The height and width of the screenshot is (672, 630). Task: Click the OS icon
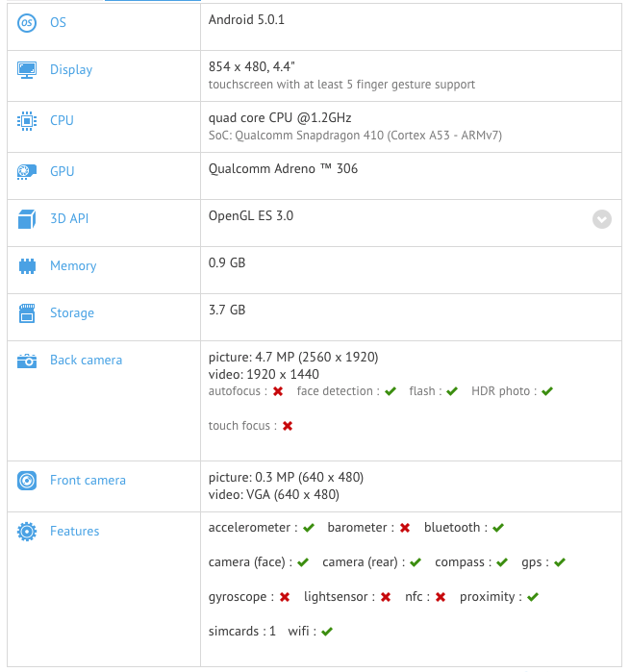tap(26, 22)
